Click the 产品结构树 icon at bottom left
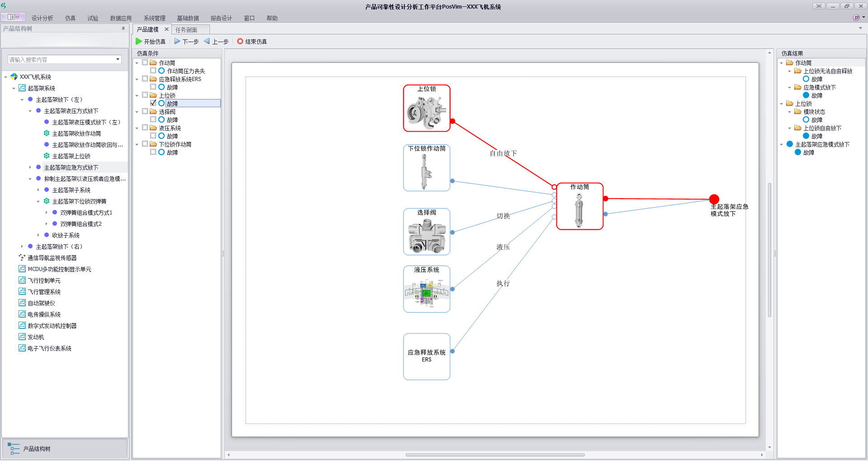Image resolution: width=868 pixels, height=461 pixels. [14, 448]
